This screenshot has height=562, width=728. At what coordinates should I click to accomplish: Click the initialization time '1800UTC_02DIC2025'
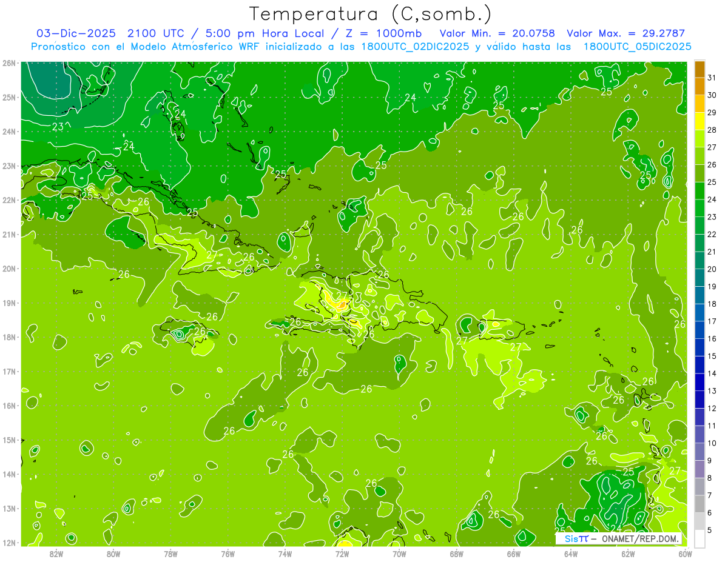point(414,47)
